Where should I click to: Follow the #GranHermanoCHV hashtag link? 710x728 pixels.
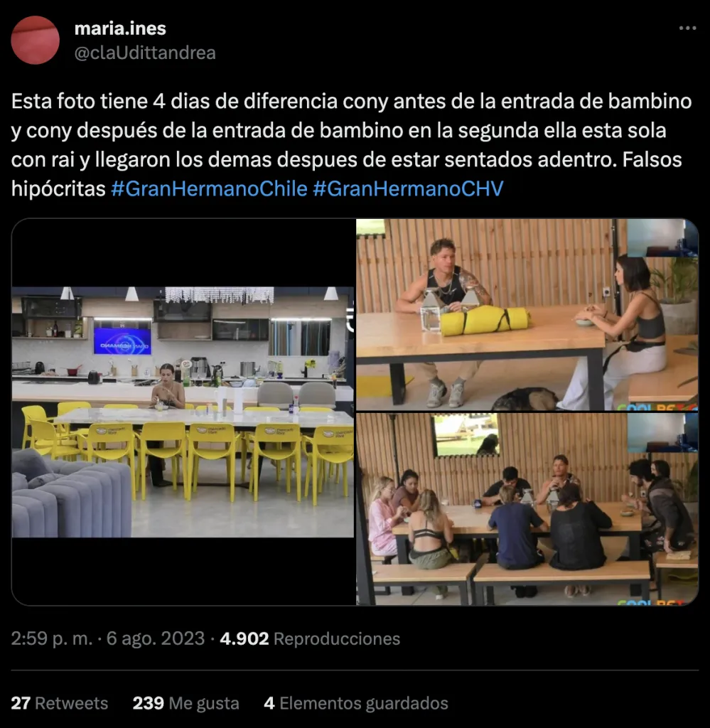[x=409, y=189]
